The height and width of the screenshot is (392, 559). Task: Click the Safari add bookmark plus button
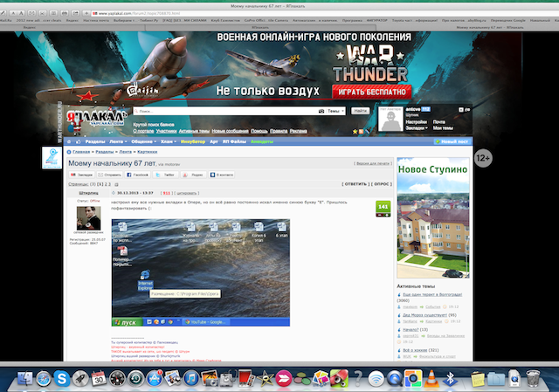click(86, 13)
